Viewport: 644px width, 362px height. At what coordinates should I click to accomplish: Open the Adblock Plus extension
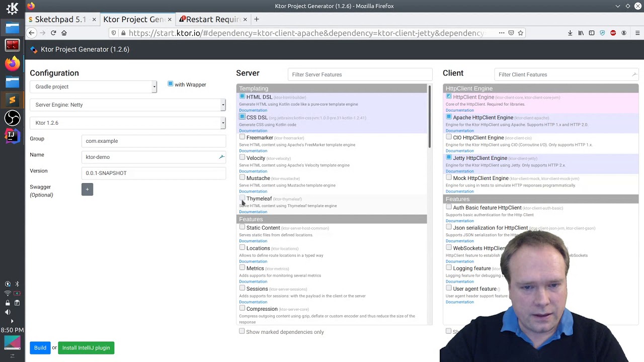click(x=613, y=33)
